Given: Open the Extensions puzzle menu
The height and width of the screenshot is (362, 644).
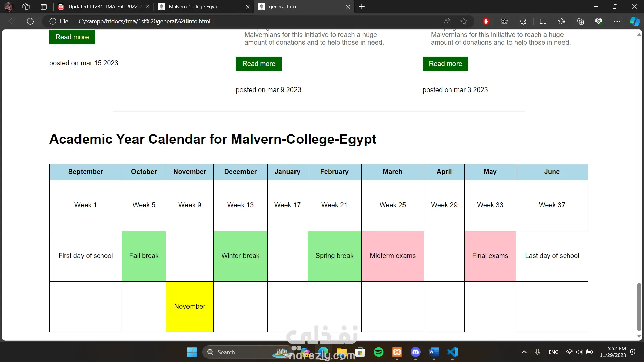Looking at the screenshot, I should tap(523, 21).
